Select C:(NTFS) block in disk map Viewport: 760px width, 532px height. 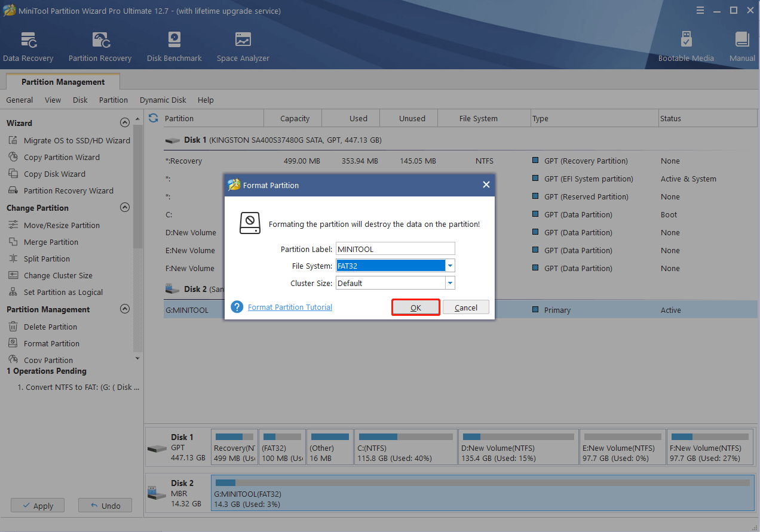406,447
